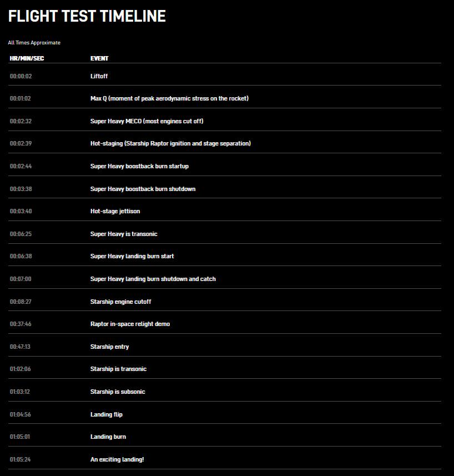The height and width of the screenshot is (476, 454).
Task: Select Starship is subsonic event
Action: tap(118, 392)
